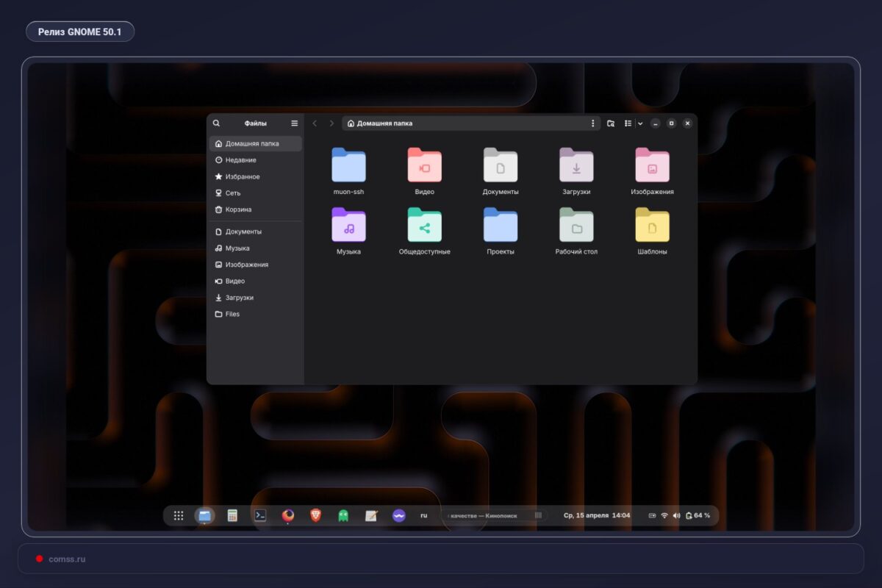This screenshot has width=882, height=588.
Task: Open the hamburger menu above the sidebar
Action: click(294, 123)
